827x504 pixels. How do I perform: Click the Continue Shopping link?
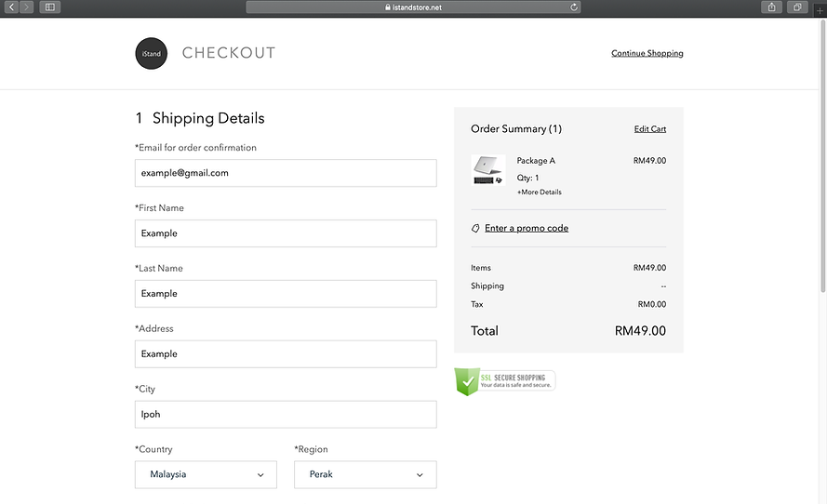tap(647, 53)
